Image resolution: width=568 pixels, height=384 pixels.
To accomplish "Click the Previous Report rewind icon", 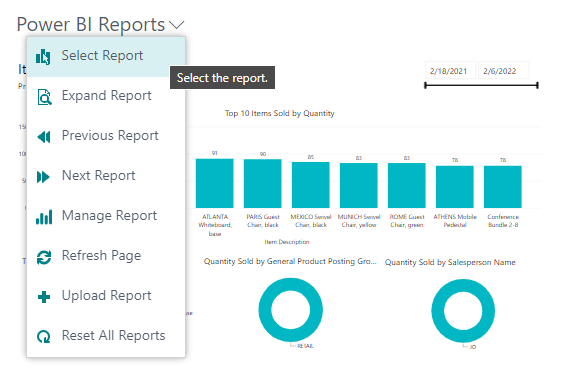I will click(x=44, y=137).
